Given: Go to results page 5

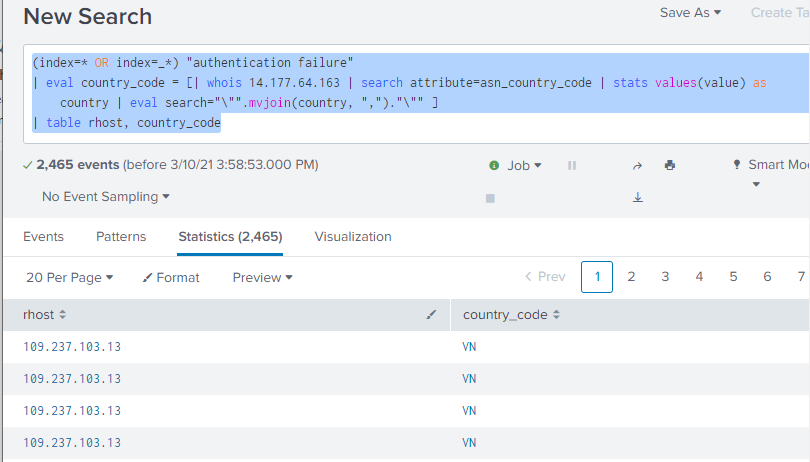Looking at the screenshot, I should pyautogui.click(x=733, y=277).
